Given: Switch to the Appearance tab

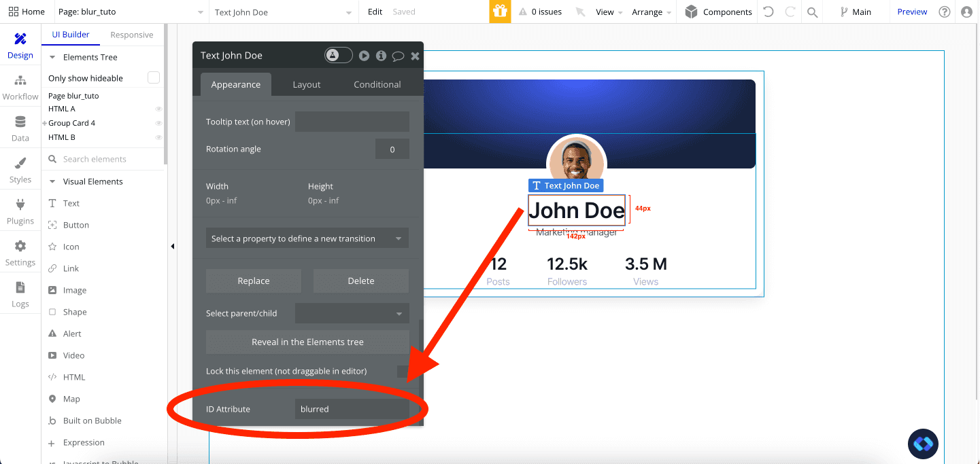Looking at the screenshot, I should (236, 84).
